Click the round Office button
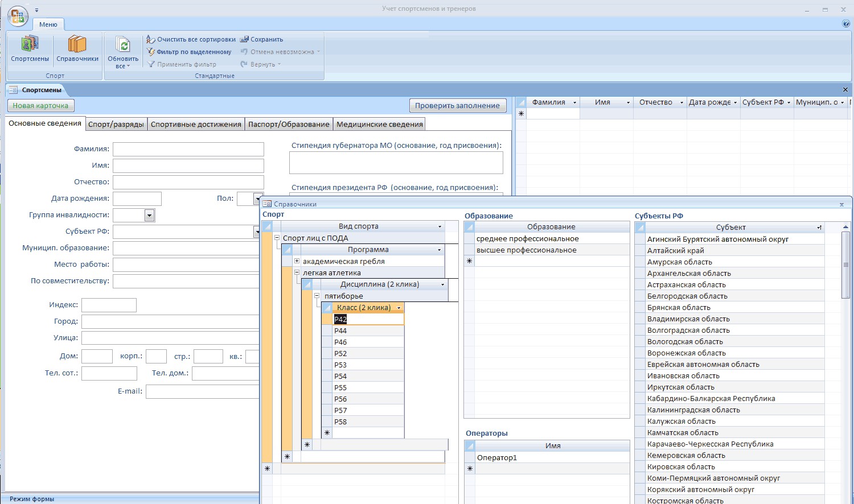Screen dimensions: 854x504 [x=17, y=16]
